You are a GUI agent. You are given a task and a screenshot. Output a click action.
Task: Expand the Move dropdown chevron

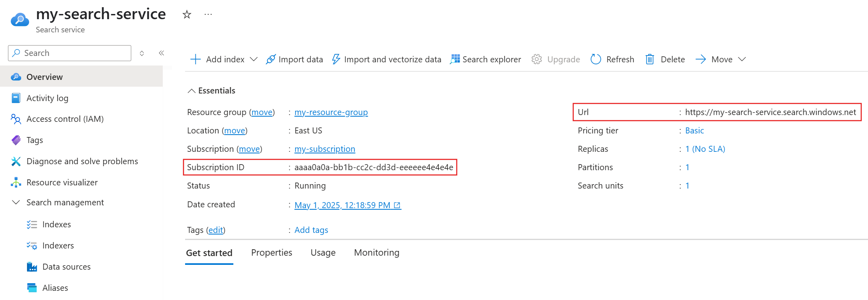(742, 60)
